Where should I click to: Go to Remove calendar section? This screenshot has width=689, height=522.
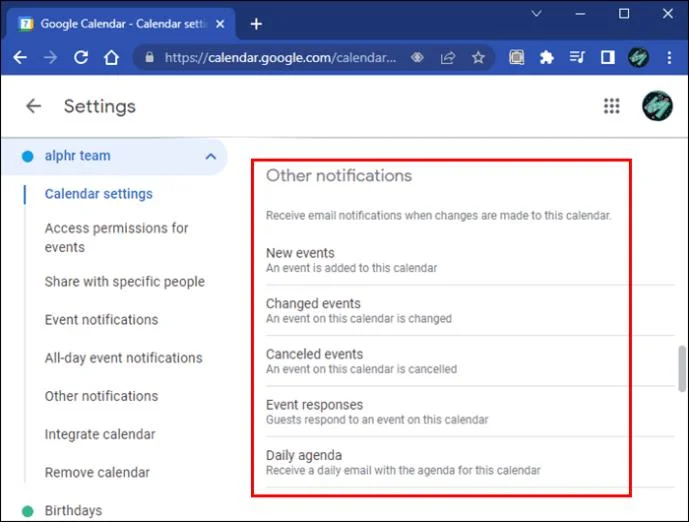tap(98, 472)
